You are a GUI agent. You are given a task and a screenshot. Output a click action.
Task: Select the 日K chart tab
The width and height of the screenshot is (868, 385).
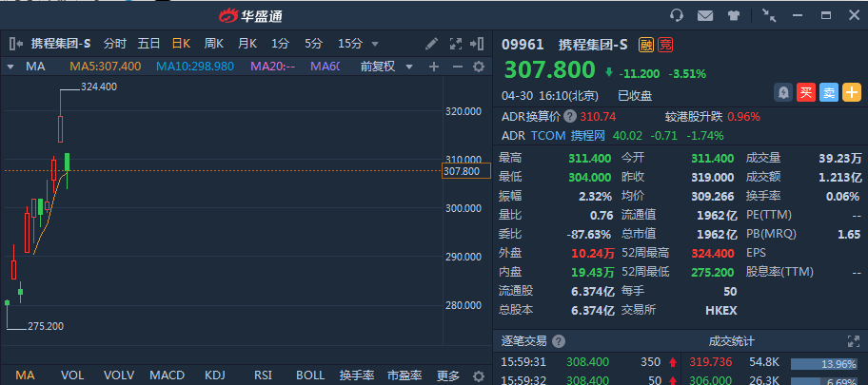(181, 44)
